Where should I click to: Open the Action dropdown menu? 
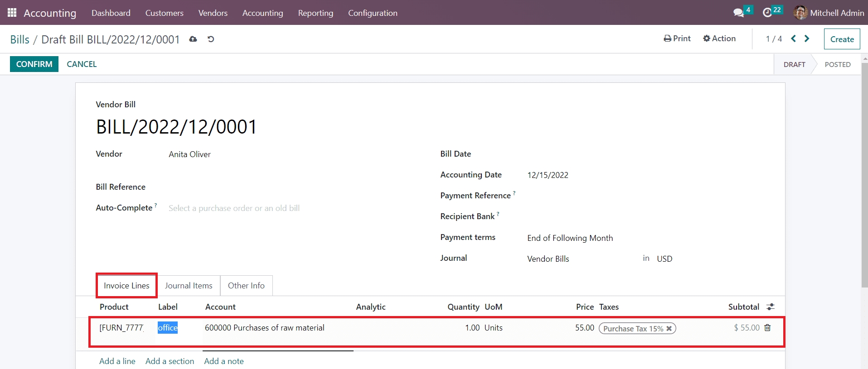coord(719,39)
